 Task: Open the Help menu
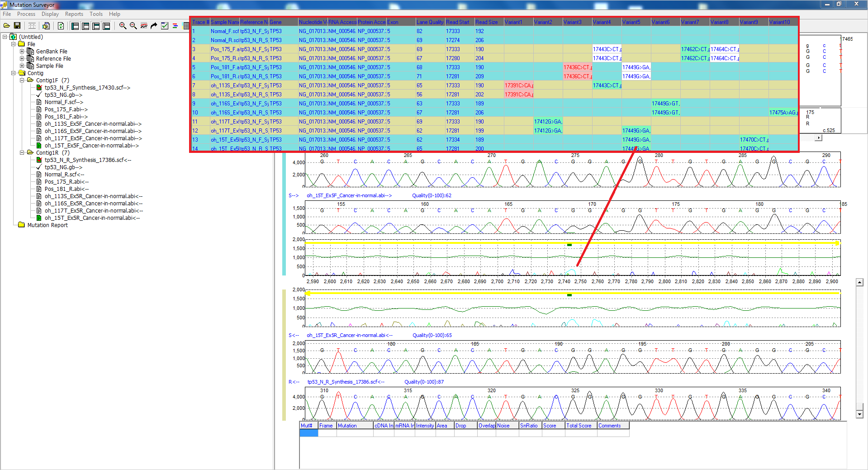tap(114, 14)
